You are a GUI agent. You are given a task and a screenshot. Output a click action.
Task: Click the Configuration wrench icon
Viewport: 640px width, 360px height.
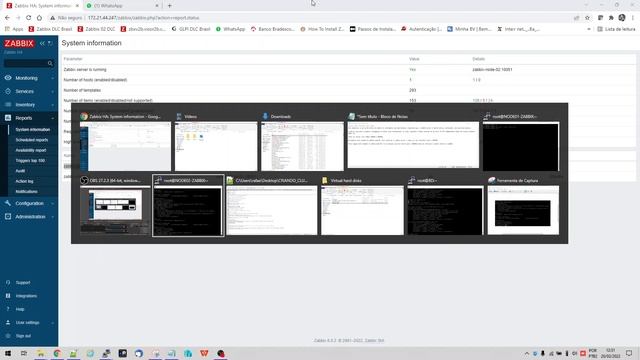click(8, 203)
